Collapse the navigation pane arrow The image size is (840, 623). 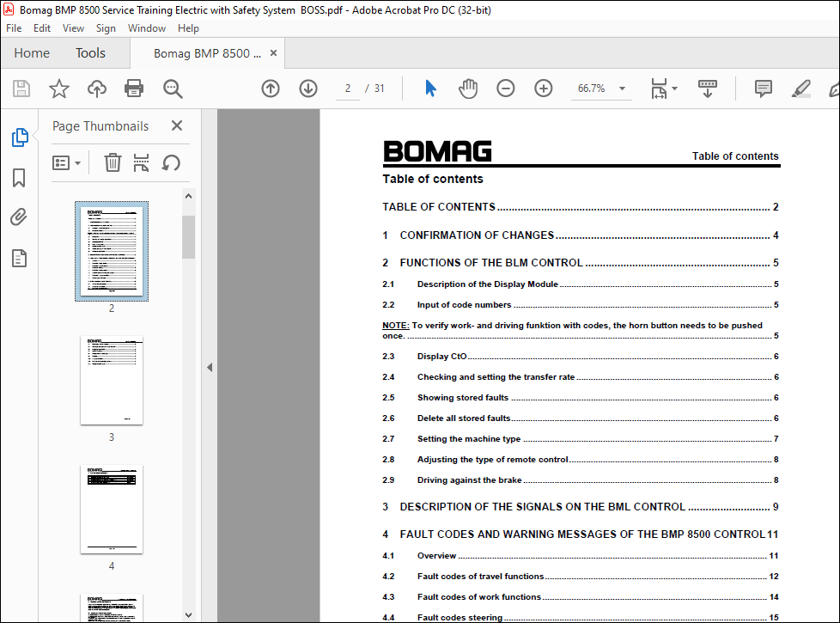click(x=210, y=367)
